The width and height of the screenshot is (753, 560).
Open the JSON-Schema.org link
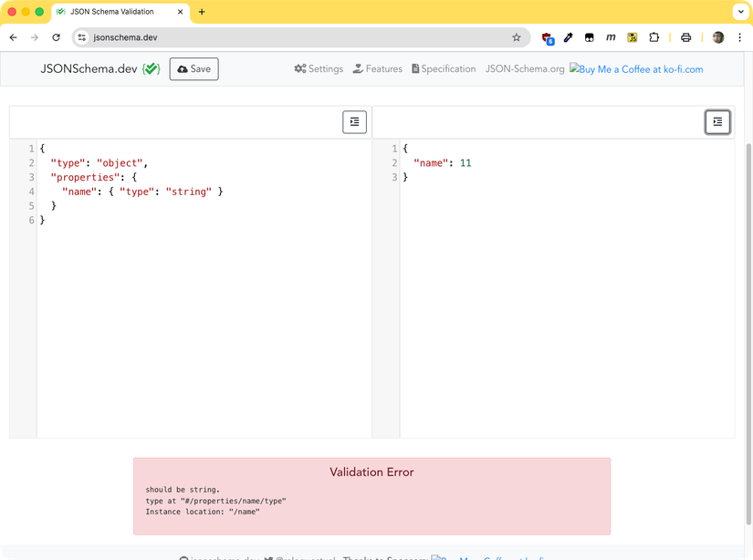(x=525, y=68)
